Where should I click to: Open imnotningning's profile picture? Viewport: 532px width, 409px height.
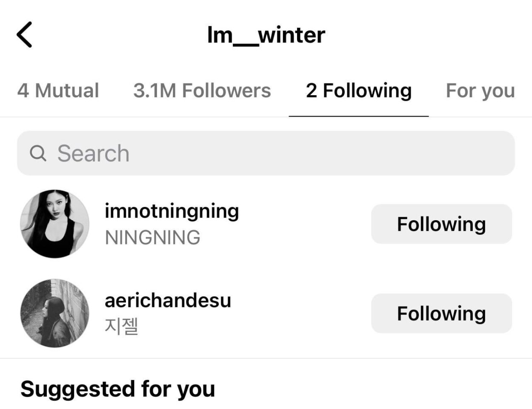click(x=55, y=223)
